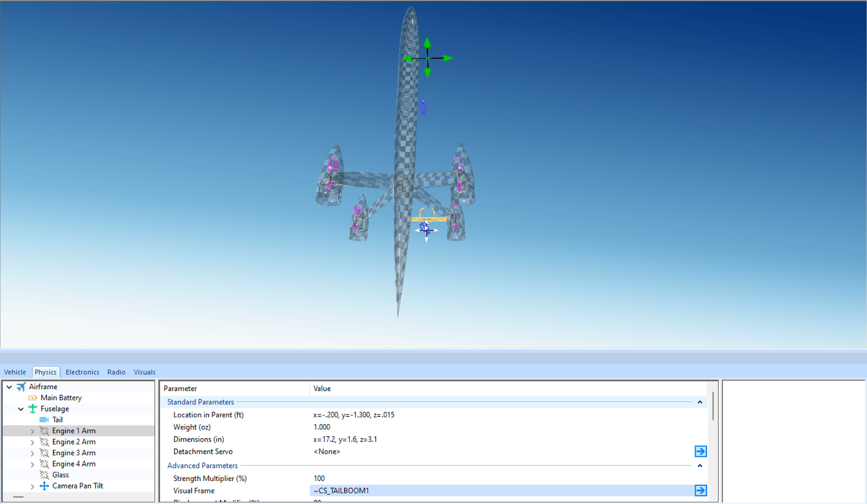This screenshot has width=867, height=504.
Task: Select the Camera Pan Tilt crosshair icon
Action: pyautogui.click(x=44, y=486)
